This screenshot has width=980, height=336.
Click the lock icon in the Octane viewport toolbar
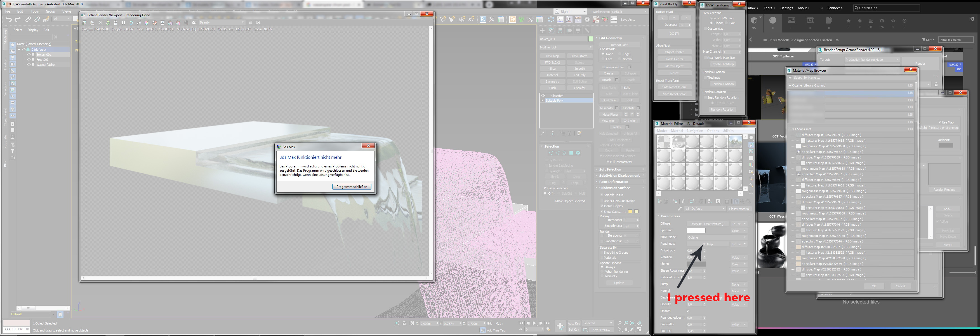pos(115,23)
